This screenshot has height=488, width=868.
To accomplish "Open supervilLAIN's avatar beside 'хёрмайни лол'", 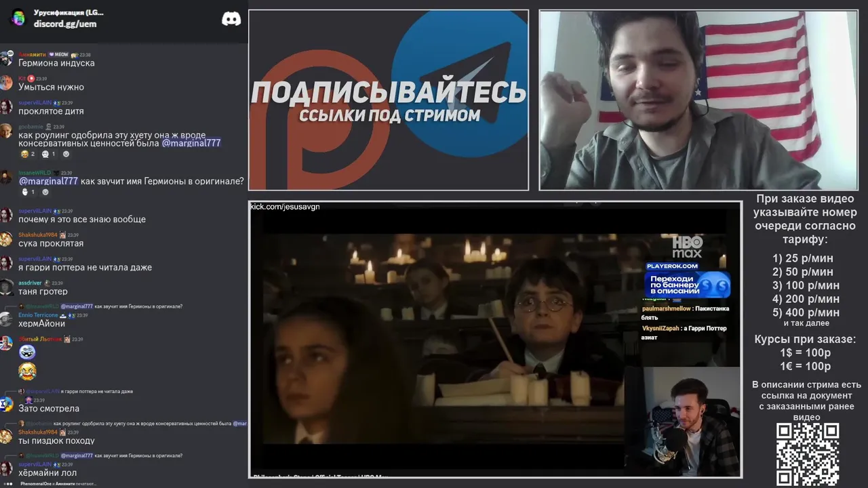I will pos(6,468).
